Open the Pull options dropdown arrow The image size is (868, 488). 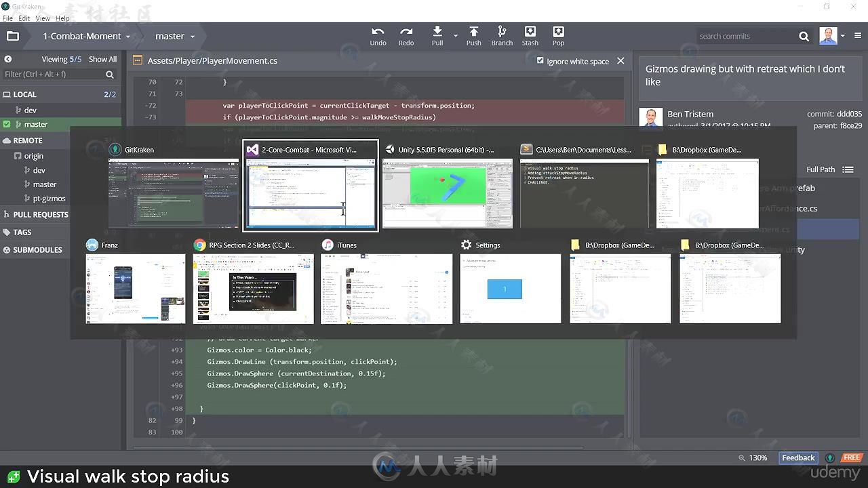[x=455, y=35]
